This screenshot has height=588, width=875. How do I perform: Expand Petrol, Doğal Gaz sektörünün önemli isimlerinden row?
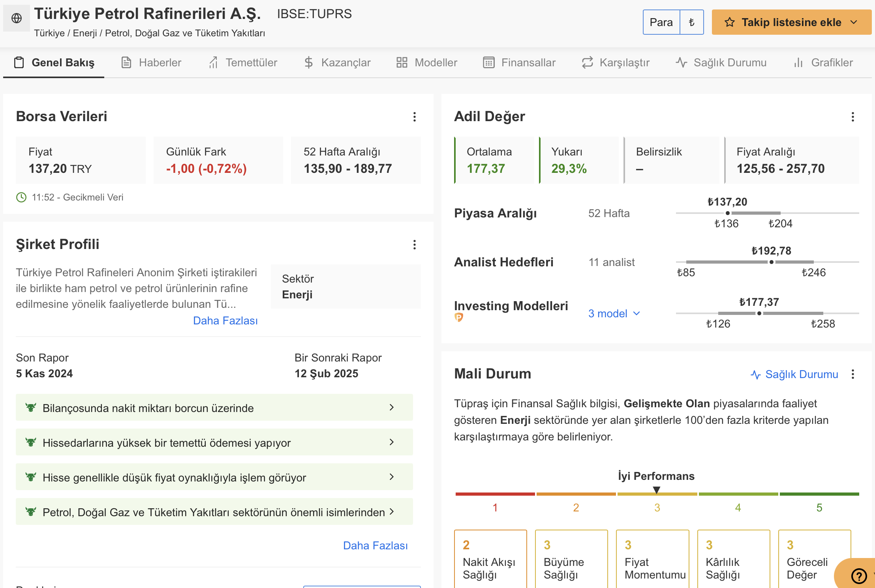pyautogui.click(x=214, y=511)
